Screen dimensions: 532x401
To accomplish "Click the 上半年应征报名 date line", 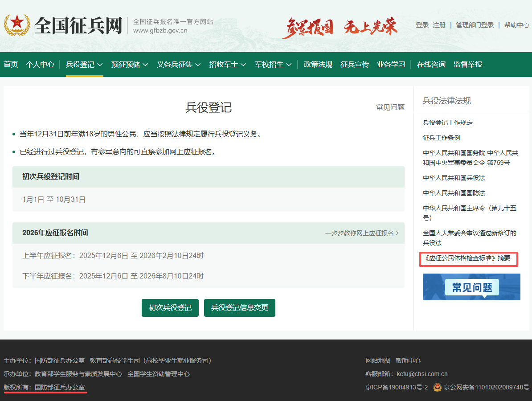I will 113,255.
